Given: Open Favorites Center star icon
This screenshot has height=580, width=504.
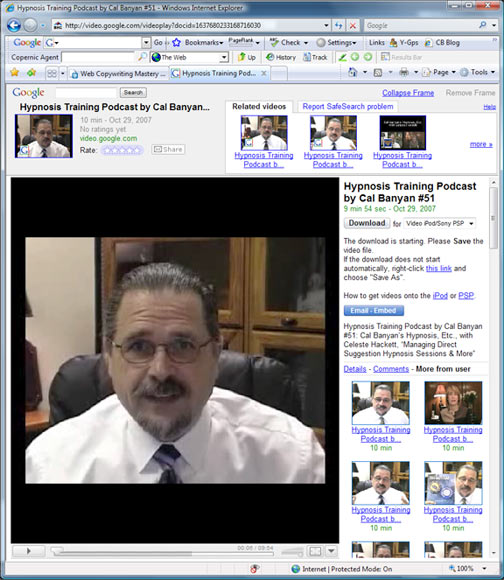Looking at the screenshot, I should click(x=14, y=72).
